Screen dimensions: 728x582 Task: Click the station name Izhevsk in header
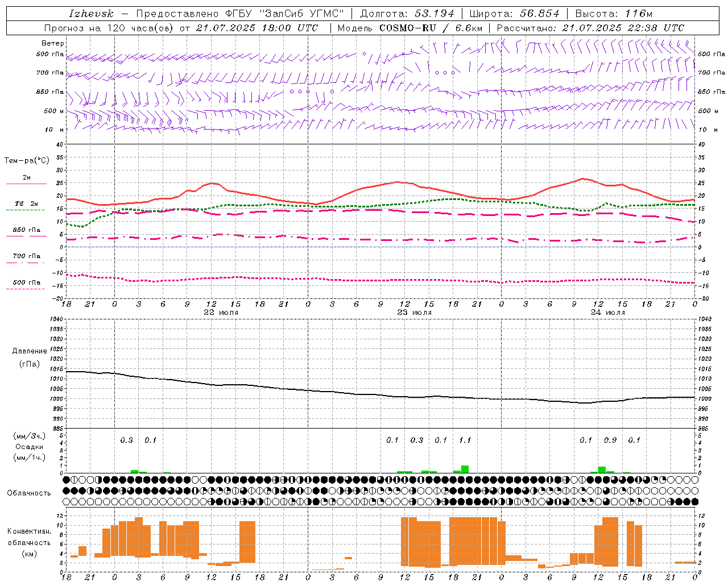(91, 14)
